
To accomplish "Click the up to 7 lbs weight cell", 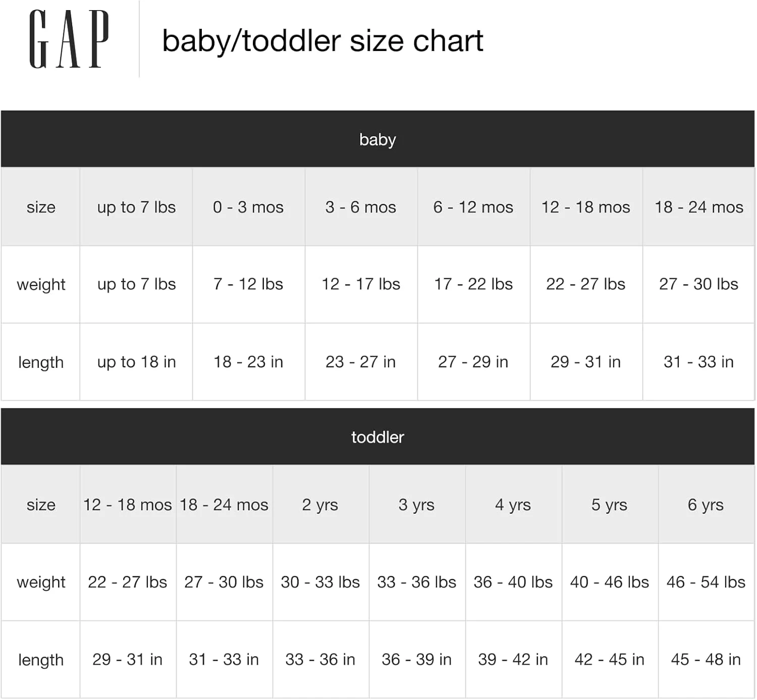I will tap(136, 284).
